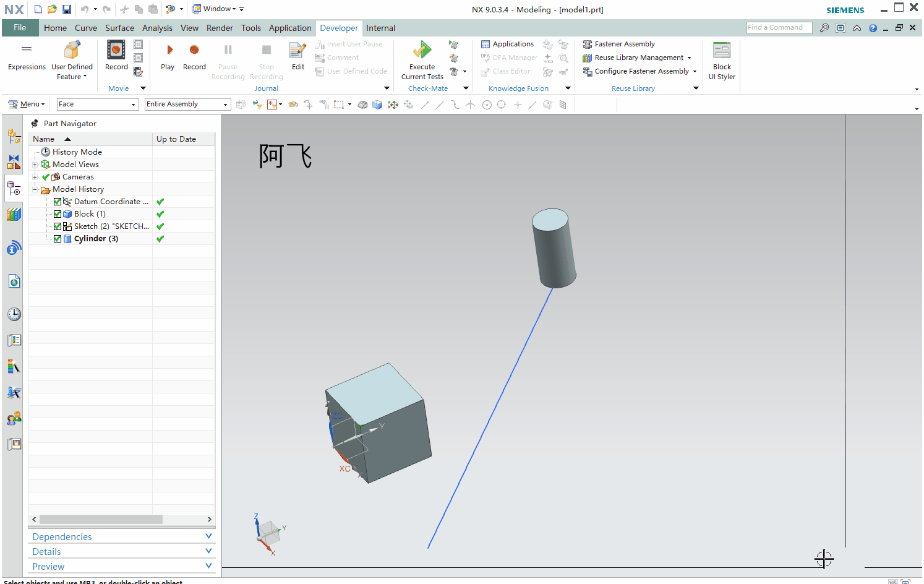Click inside the Find a Command field
The height and width of the screenshot is (584, 924).
(778, 27)
